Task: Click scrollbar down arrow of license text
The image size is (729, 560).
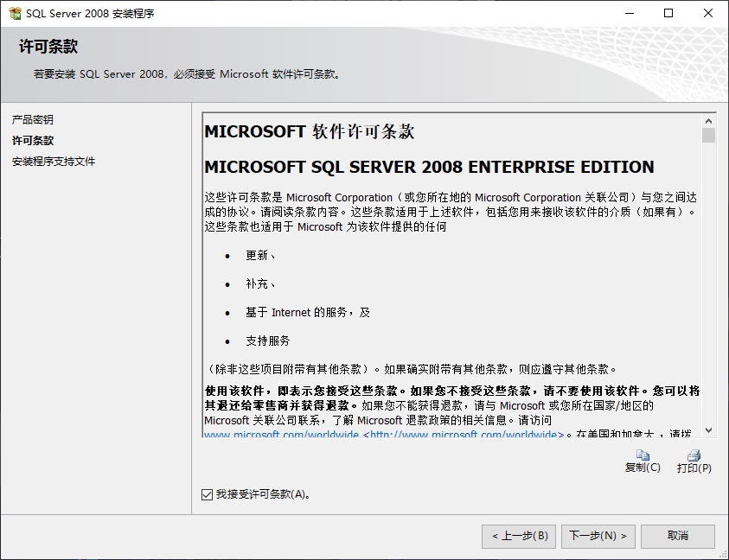Action: [708, 430]
